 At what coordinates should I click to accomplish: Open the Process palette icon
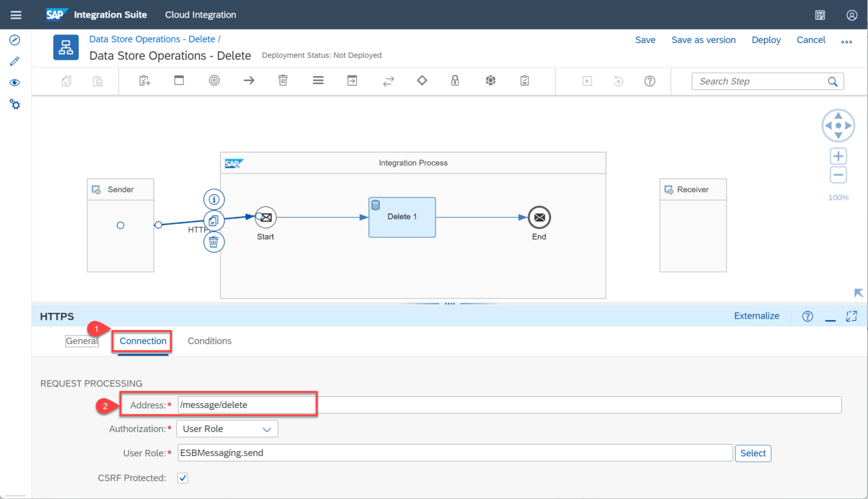(x=179, y=80)
